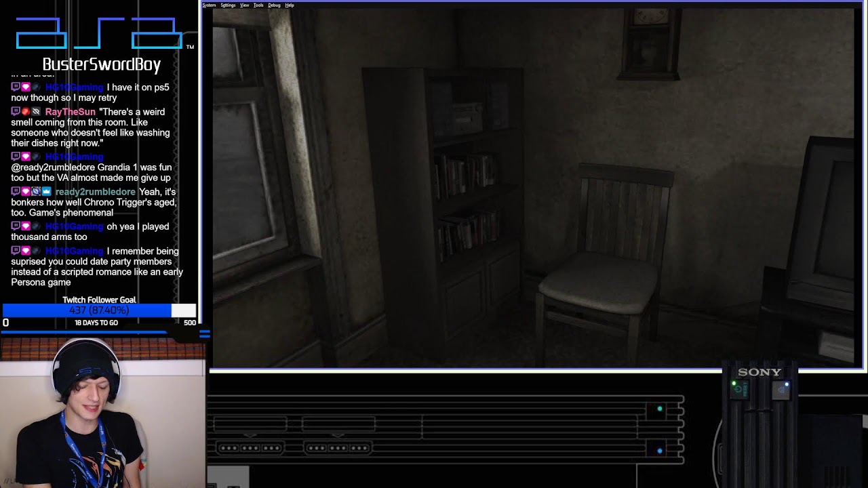The height and width of the screenshot is (488, 868).
Task: Open the Tools menu
Action: (258, 5)
